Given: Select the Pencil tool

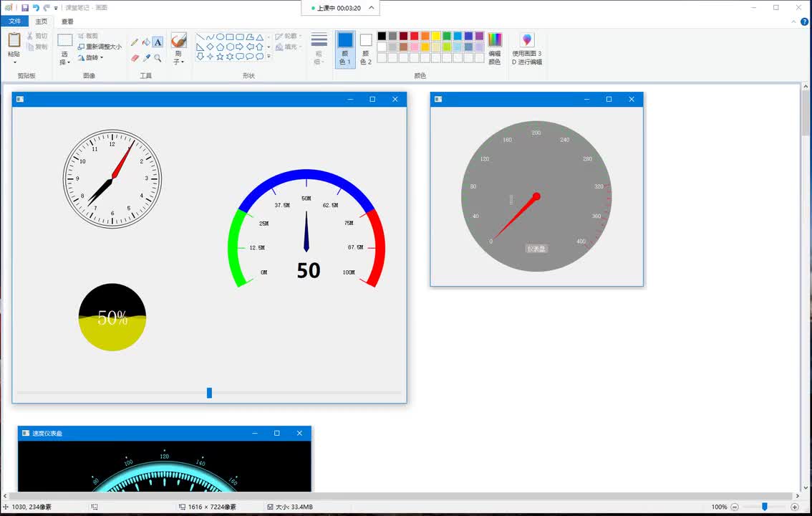Looking at the screenshot, I should [x=135, y=42].
